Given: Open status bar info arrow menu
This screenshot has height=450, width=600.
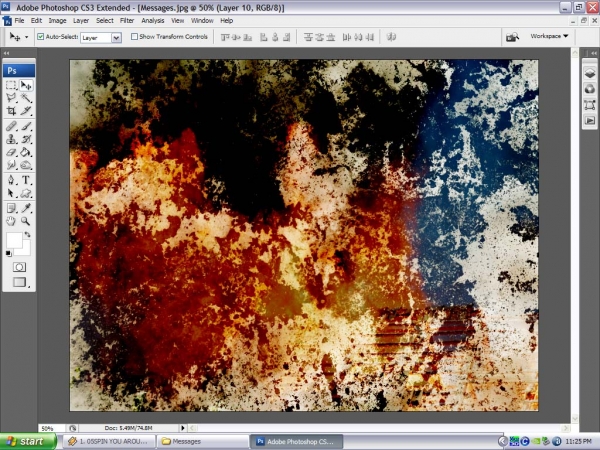Looking at the screenshot, I should pos(183,428).
